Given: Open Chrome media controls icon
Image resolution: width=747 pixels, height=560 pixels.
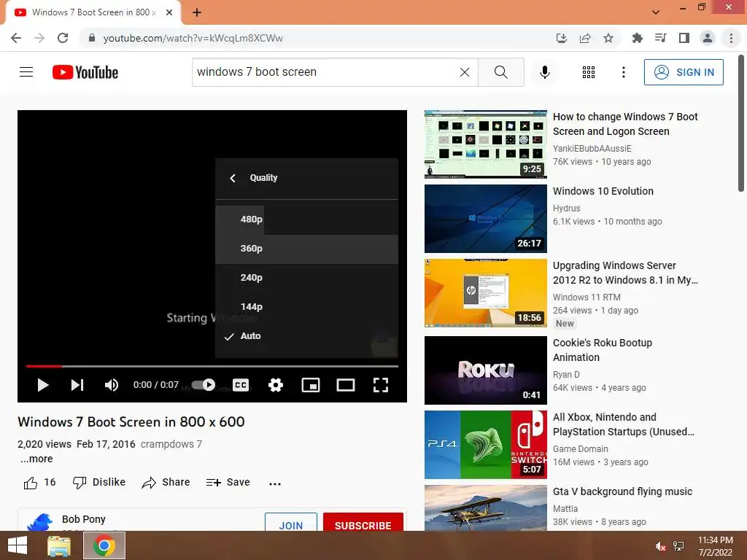Looking at the screenshot, I should [661, 38].
